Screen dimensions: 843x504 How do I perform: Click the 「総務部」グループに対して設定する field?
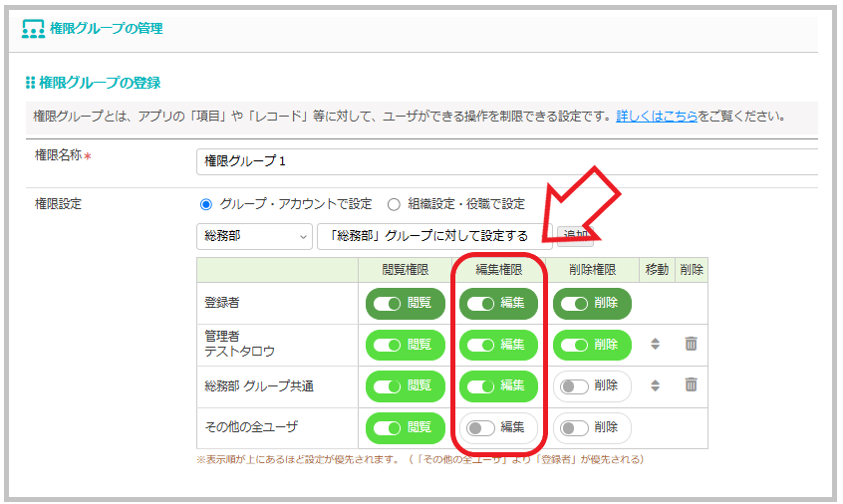coord(434,236)
